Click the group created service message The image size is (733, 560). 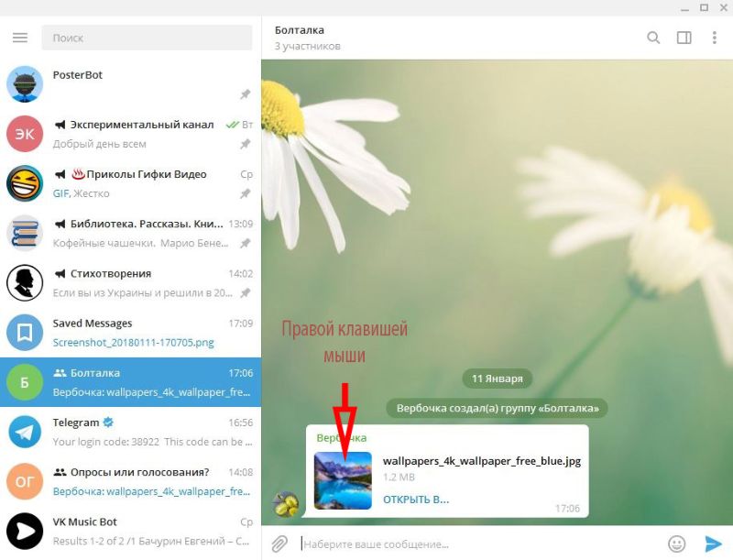coord(498,408)
